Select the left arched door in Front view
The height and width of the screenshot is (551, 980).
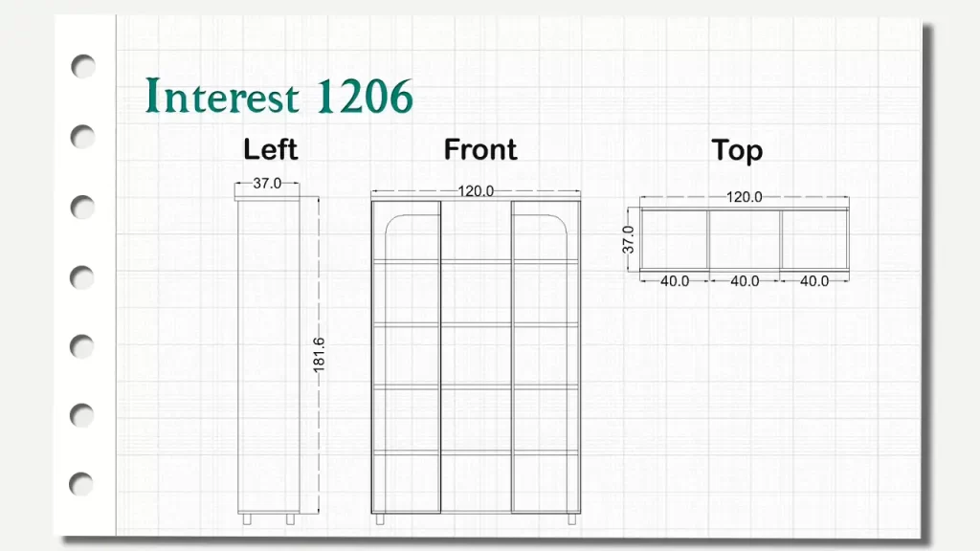[407, 359]
